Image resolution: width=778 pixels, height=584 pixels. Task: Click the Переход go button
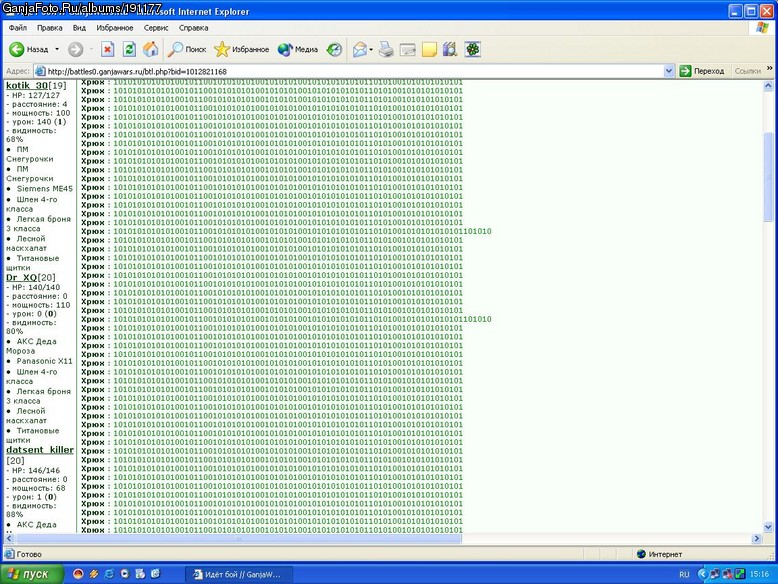point(702,71)
